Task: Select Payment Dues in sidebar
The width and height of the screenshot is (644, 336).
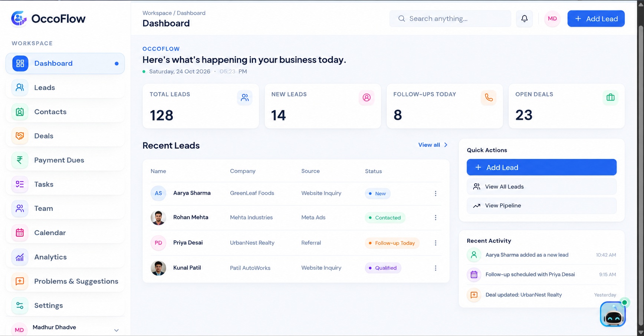Action: tap(65, 160)
